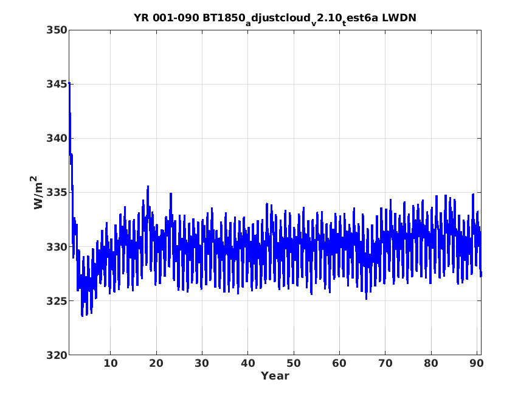Click y-axis tick label 350
Screen dimensions: 532x399
(57, 30)
